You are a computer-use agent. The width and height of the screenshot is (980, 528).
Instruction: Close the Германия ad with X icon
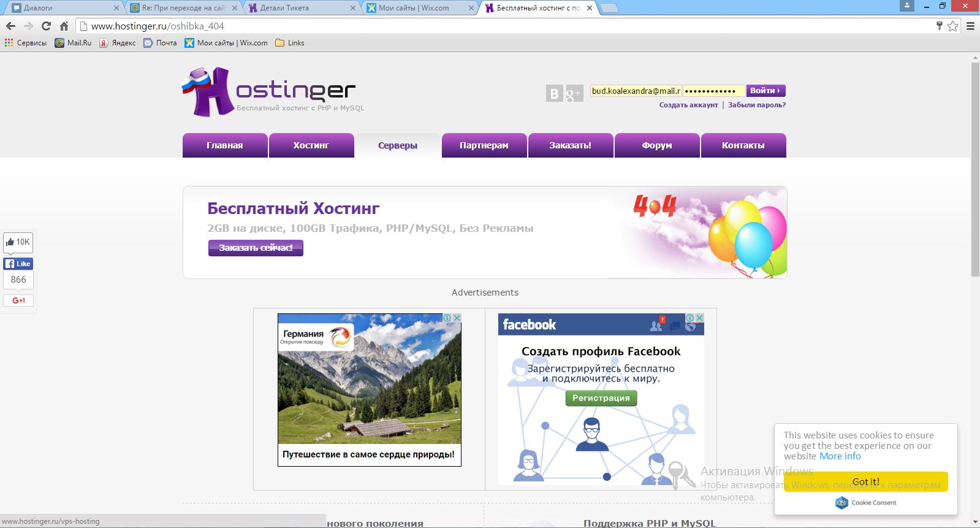pos(457,318)
